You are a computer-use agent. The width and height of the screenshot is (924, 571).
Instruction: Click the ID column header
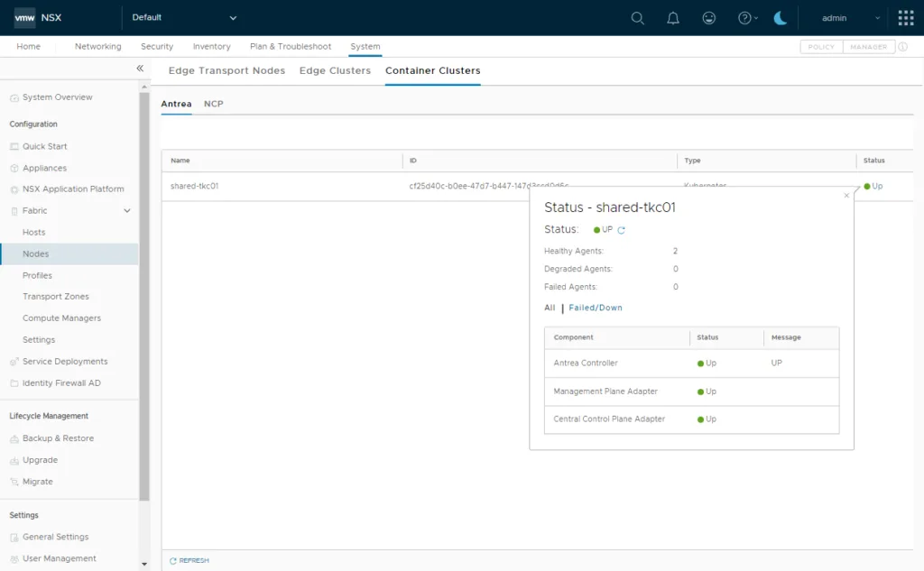click(413, 161)
